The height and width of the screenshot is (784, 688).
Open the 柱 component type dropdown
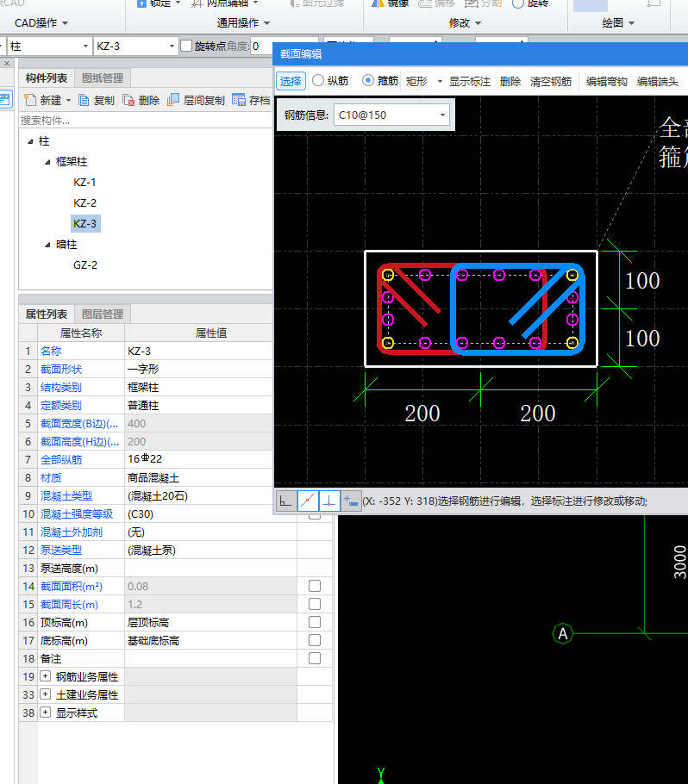tap(85, 47)
